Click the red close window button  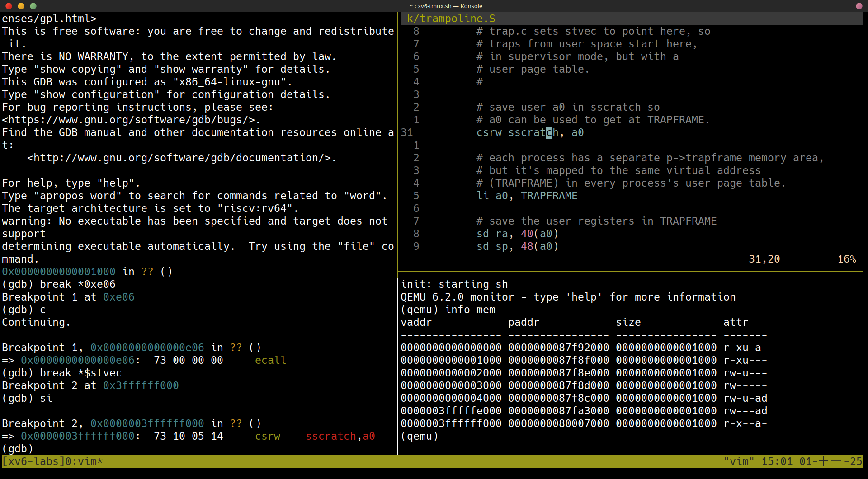9,6
